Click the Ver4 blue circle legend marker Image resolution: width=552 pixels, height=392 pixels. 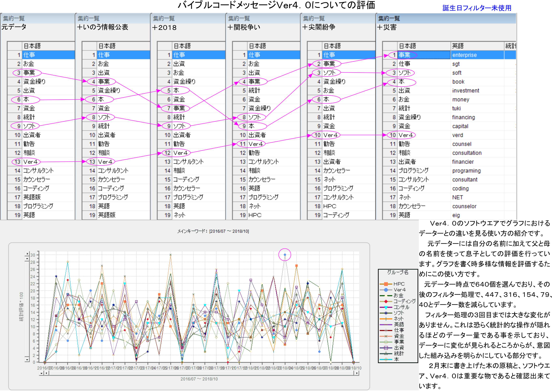[x=386, y=290]
